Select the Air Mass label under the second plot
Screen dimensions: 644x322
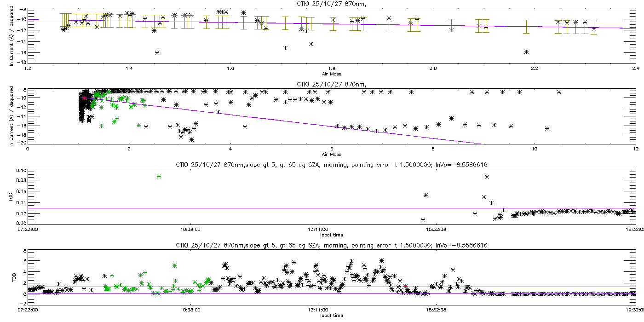[332, 154]
